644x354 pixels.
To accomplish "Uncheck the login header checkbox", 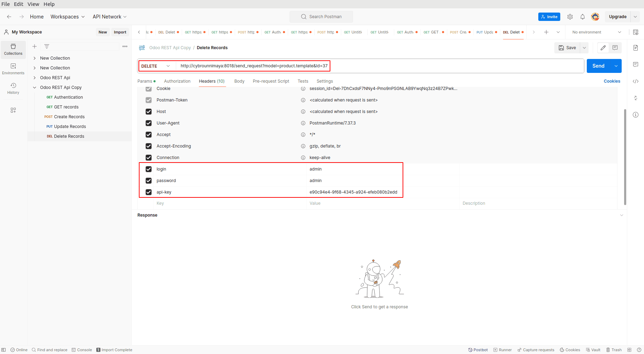I will (149, 169).
